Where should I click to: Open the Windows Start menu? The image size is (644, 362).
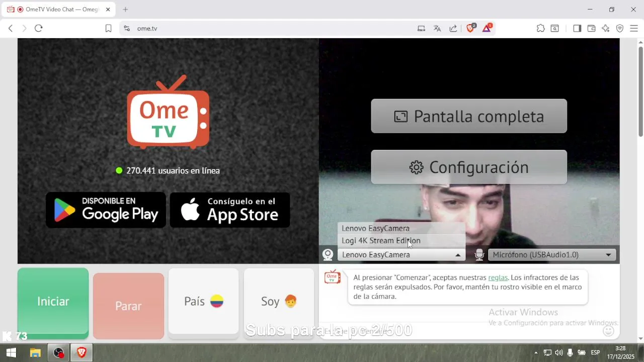[11, 353]
